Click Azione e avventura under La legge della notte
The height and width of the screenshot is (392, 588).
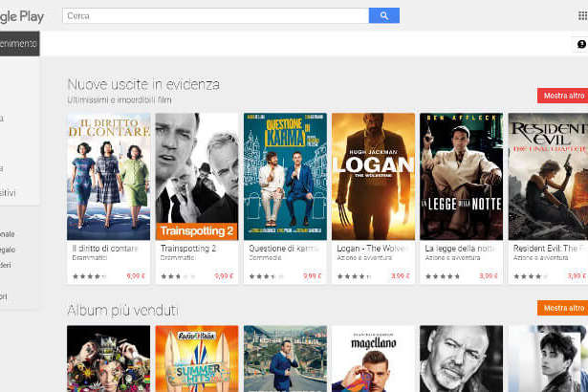point(452,258)
